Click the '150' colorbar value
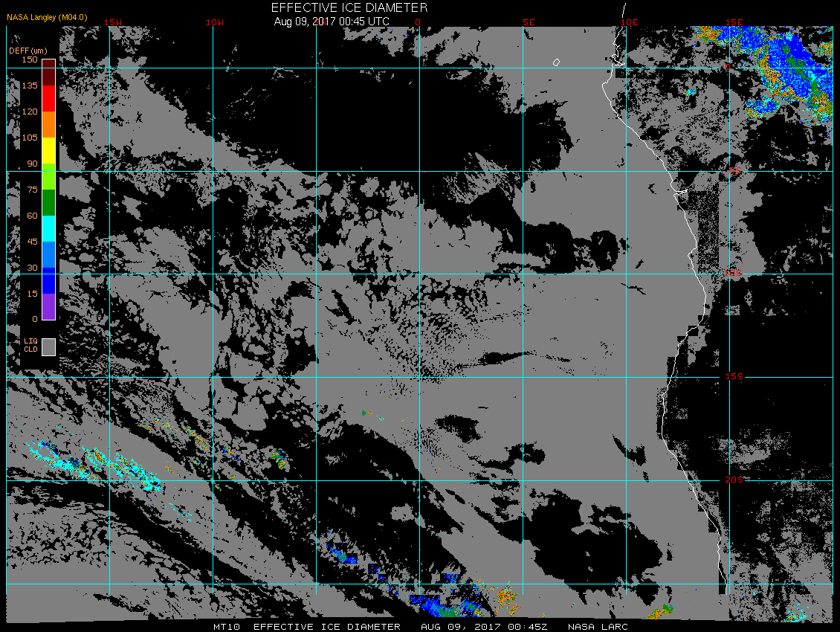 tap(30, 59)
